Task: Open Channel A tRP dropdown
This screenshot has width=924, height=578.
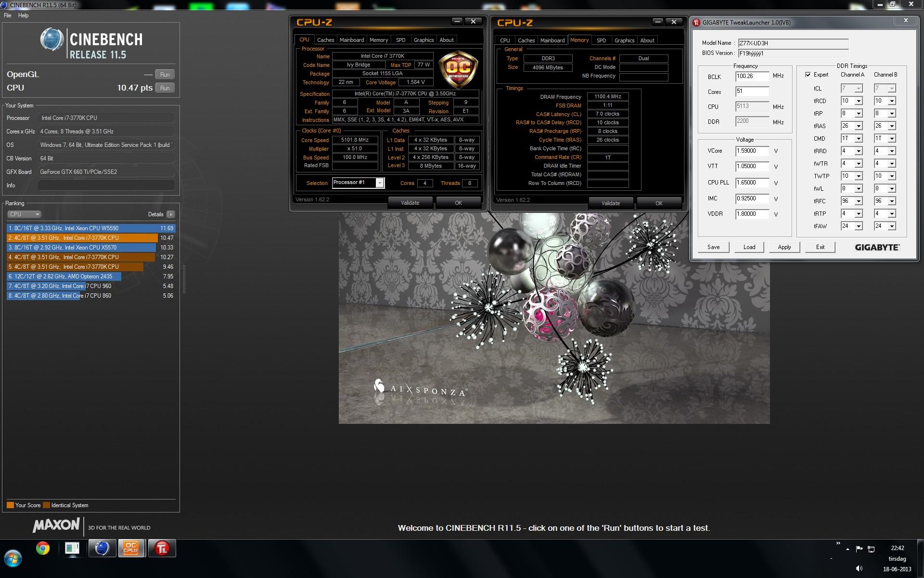Action: tap(859, 114)
